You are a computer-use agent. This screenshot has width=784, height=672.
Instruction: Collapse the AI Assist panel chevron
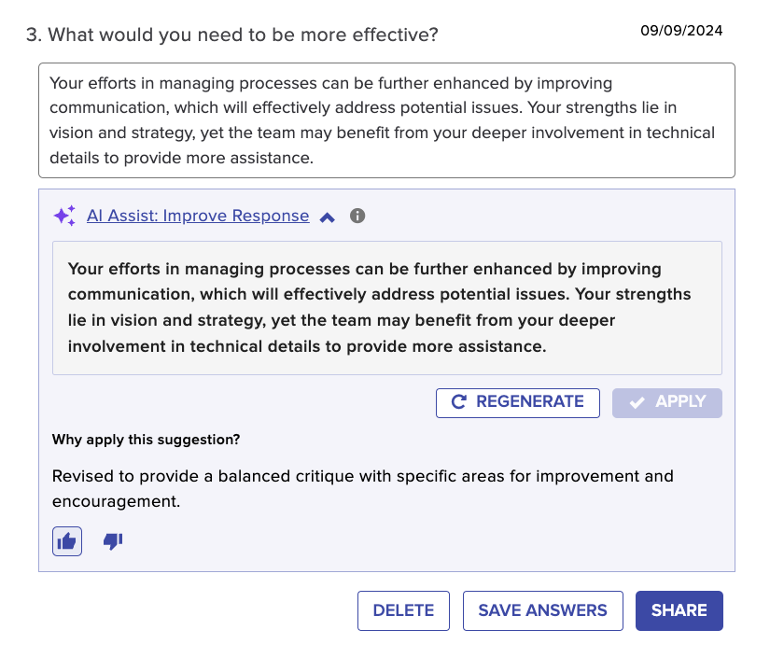(327, 217)
